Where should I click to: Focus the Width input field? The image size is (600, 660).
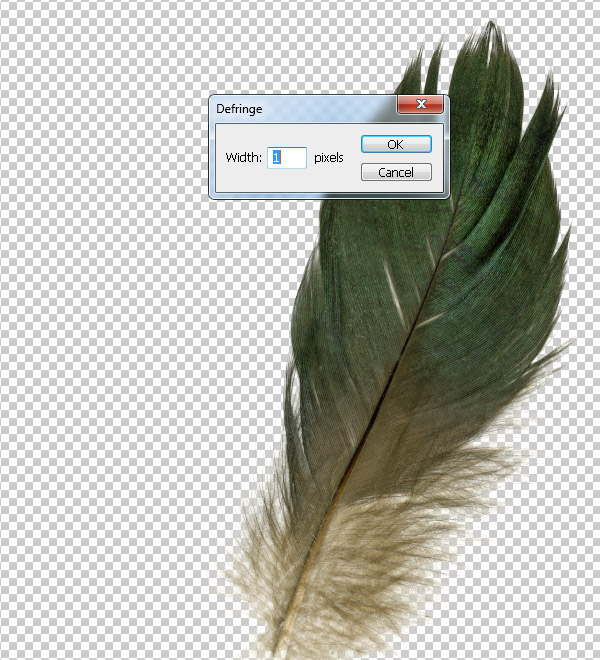287,157
